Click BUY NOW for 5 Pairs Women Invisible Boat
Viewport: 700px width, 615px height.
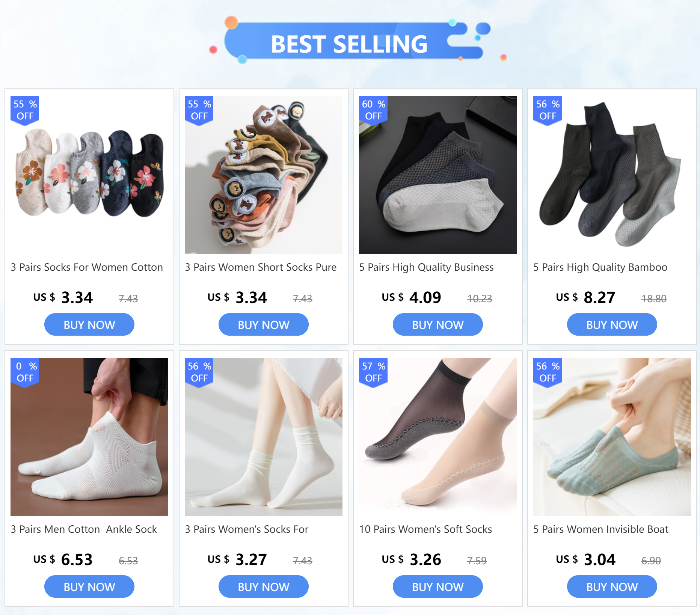612,587
